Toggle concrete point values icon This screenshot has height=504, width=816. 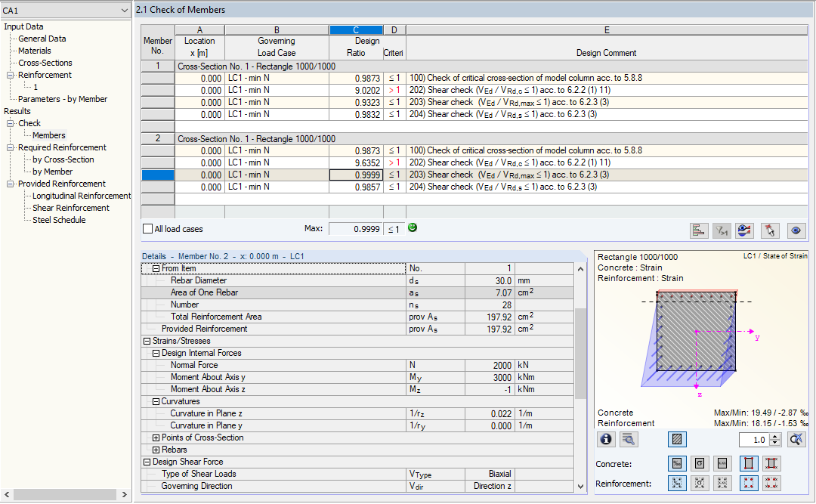click(x=771, y=463)
